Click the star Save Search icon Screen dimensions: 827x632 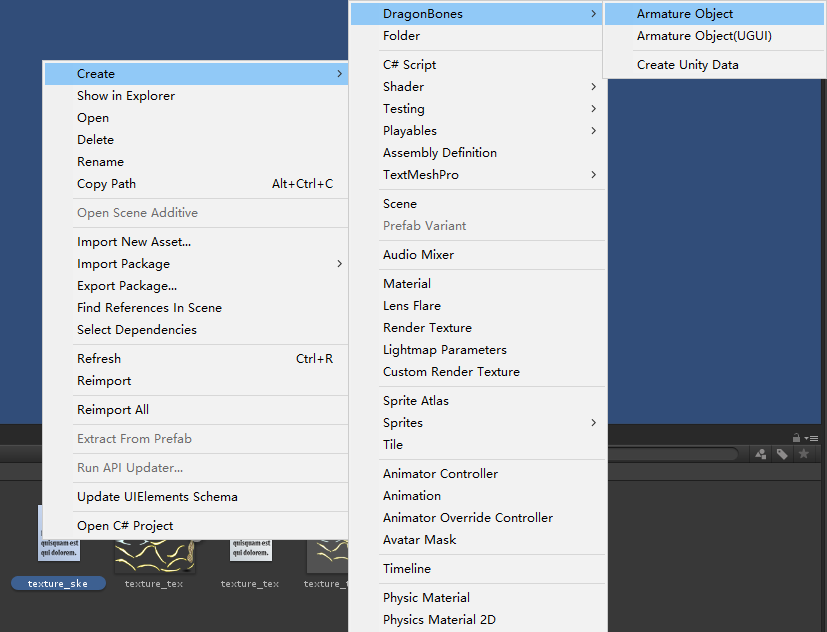pyautogui.click(x=803, y=454)
